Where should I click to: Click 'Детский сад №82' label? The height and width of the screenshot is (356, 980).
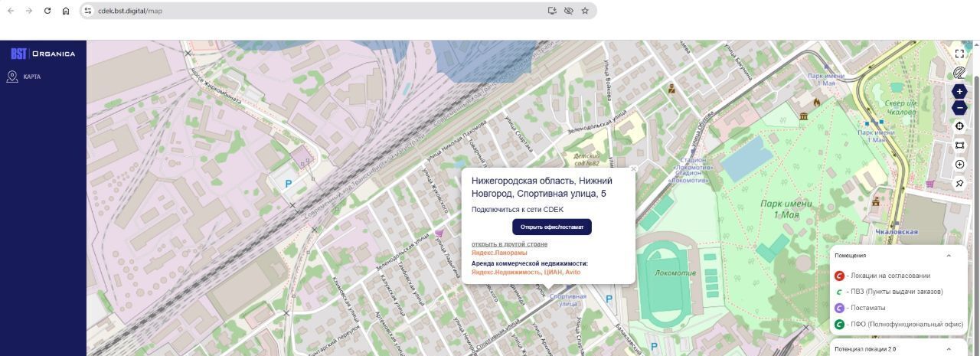[586, 158]
